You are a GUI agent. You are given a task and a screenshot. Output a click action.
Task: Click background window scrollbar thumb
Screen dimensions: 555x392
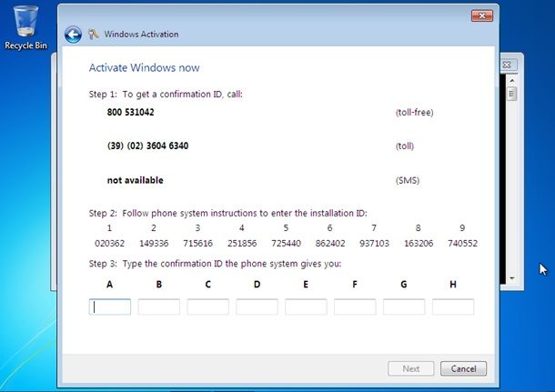tap(511, 94)
